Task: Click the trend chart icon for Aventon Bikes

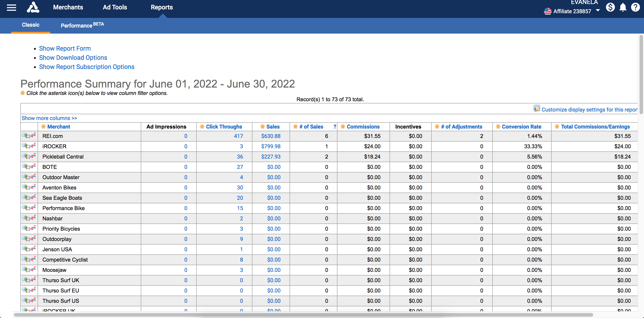Action: [x=32, y=187]
